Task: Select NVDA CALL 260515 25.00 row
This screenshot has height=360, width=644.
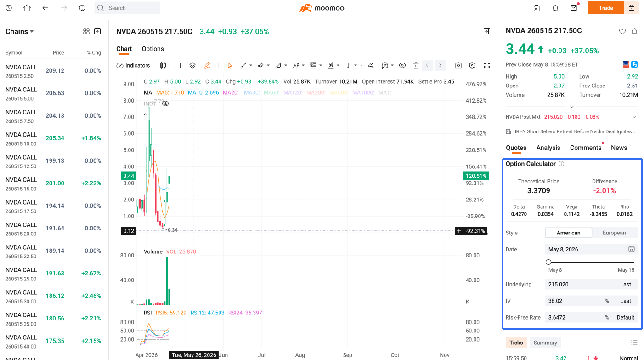Action: [53, 273]
